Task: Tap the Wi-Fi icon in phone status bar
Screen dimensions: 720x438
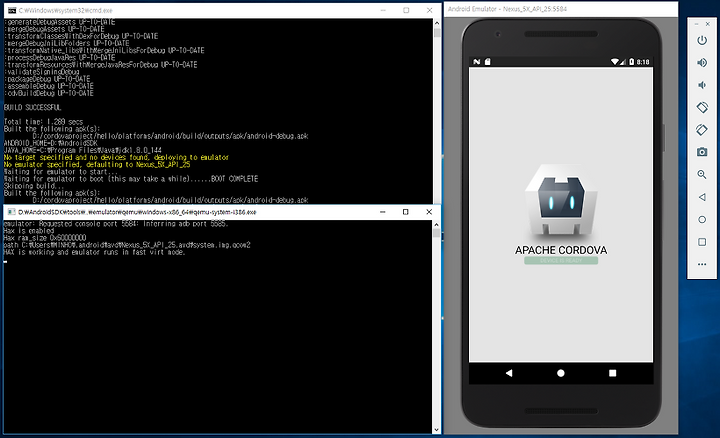Action: 614,62
